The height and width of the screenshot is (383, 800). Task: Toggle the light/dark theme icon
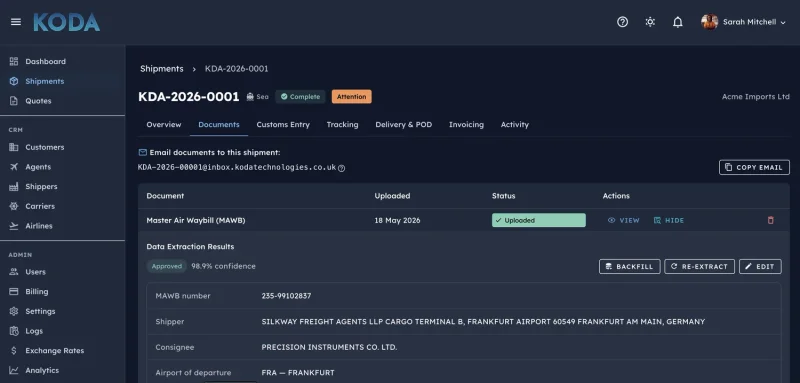tap(650, 22)
